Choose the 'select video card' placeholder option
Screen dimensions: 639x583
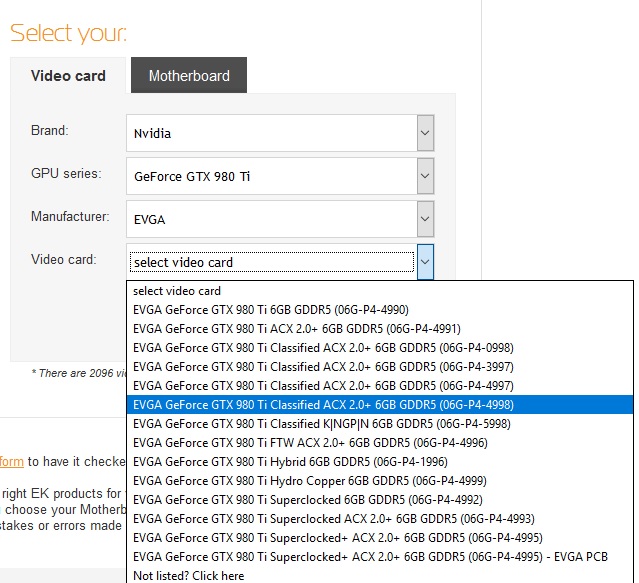tap(380, 291)
